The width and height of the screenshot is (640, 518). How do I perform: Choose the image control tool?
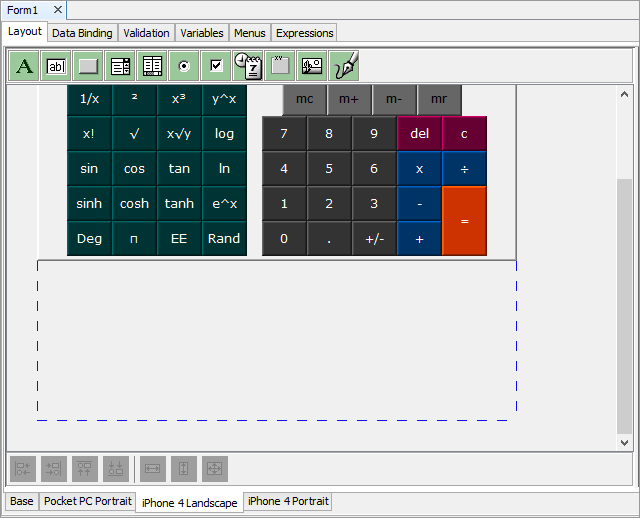(x=312, y=66)
